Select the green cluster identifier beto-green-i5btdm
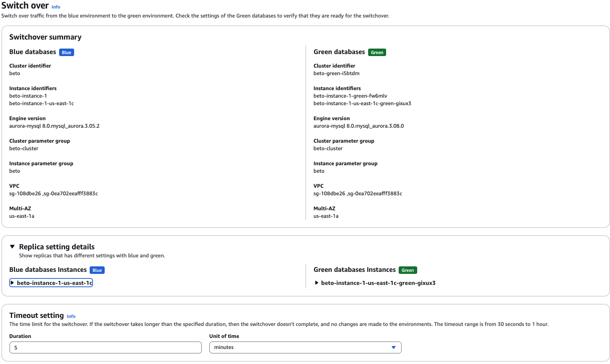 [336, 74]
